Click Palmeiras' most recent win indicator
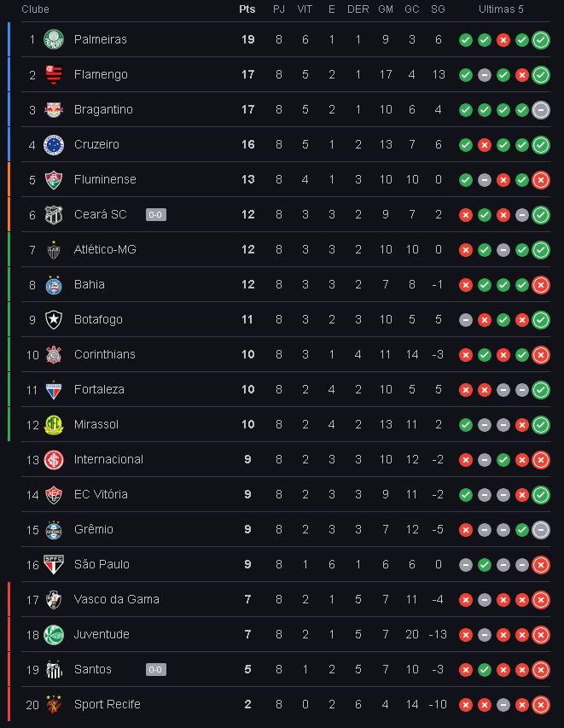 (541, 40)
